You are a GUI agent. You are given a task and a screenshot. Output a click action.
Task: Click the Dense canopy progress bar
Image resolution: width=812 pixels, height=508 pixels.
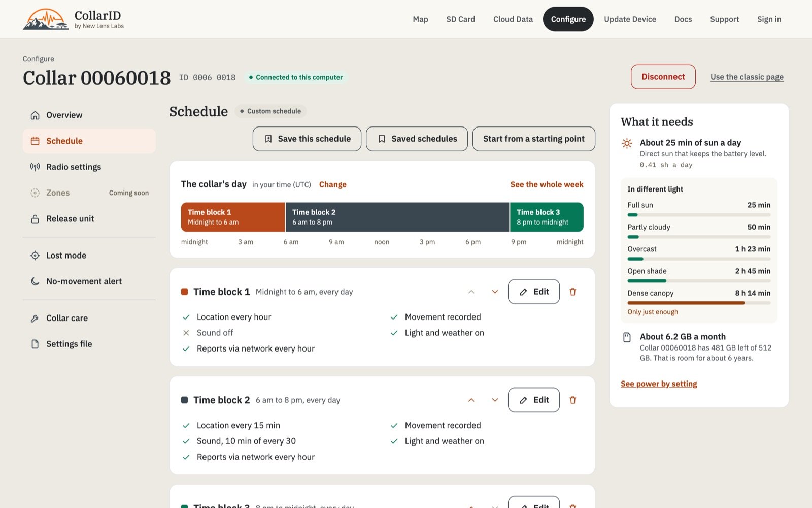[699, 303]
